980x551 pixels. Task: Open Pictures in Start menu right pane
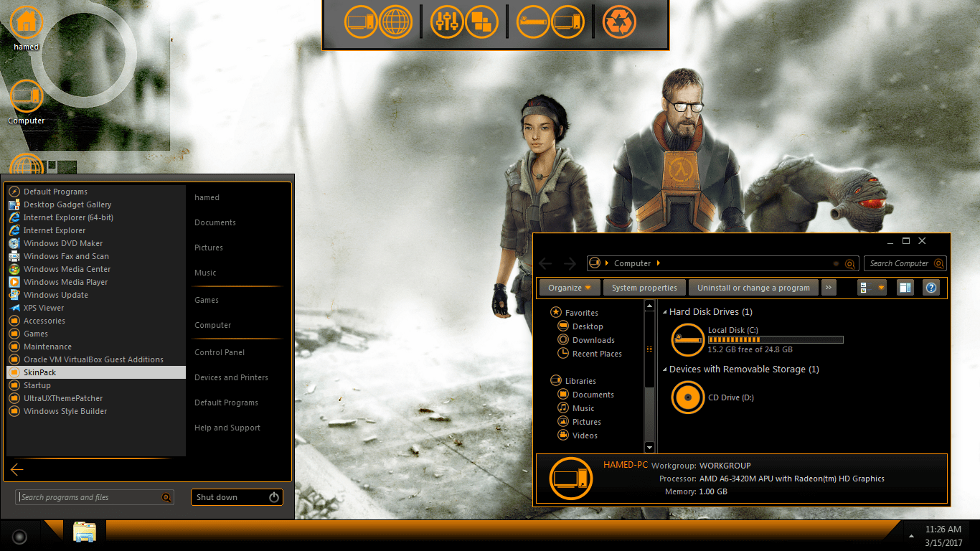pos(209,248)
